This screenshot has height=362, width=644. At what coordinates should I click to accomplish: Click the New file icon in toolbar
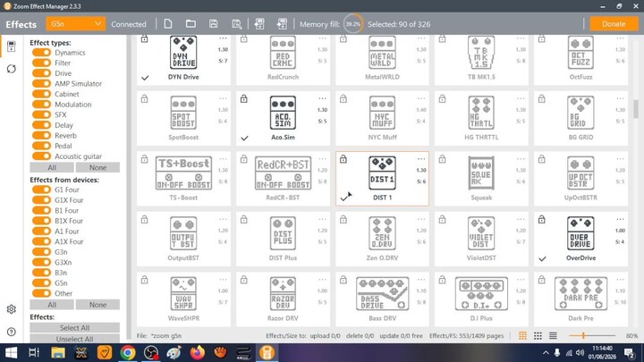[168, 24]
